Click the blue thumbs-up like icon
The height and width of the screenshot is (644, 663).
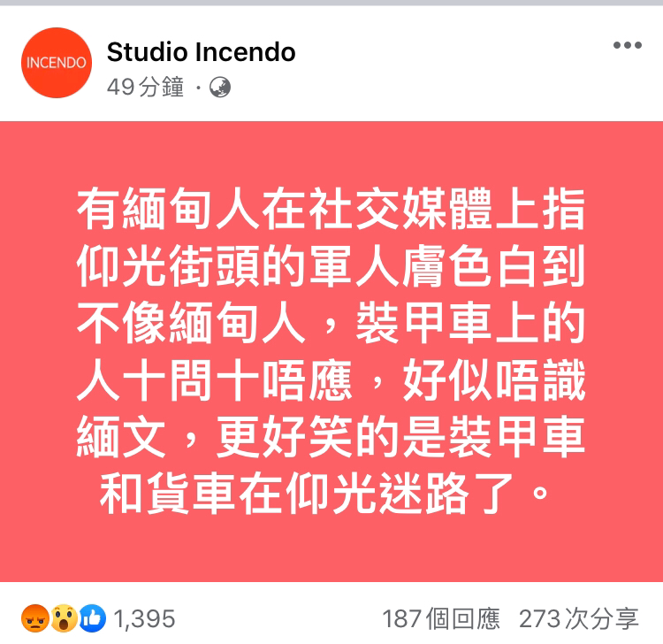(x=93, y=618)
